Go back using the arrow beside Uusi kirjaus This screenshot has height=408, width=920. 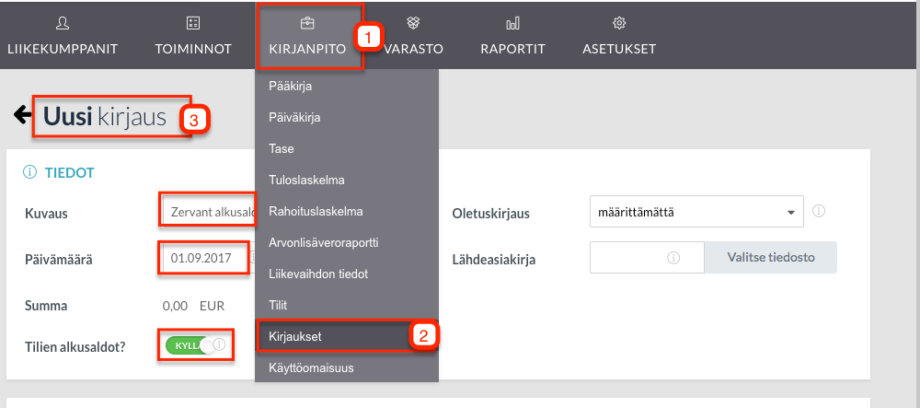coord(22,116)
